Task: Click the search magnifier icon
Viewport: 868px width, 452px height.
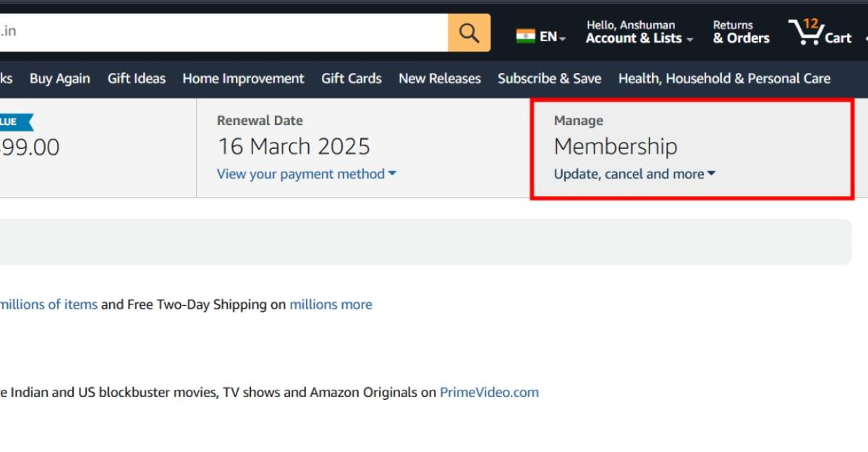Action: pos(468,32)
